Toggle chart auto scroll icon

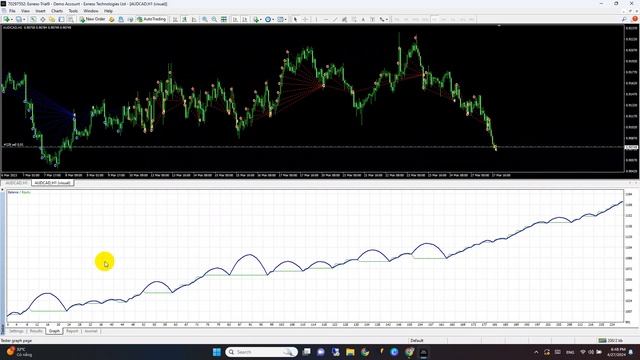click(x=236, y=19)
